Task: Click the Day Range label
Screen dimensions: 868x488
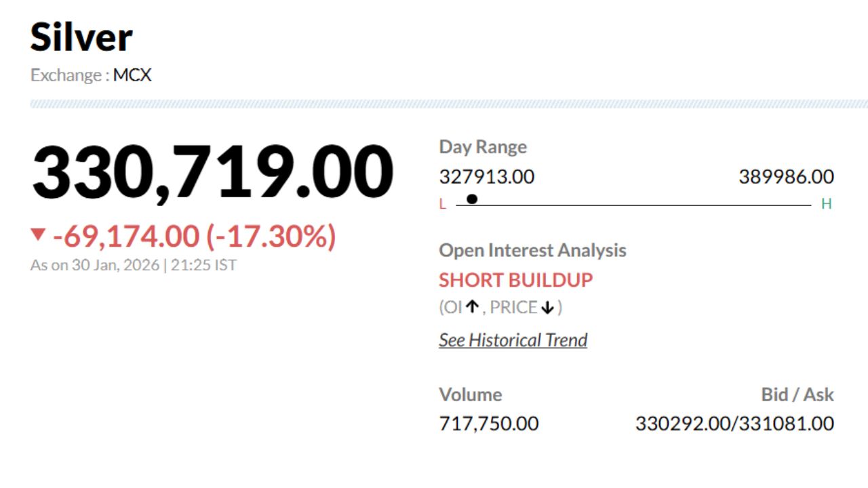Action: 483,147
